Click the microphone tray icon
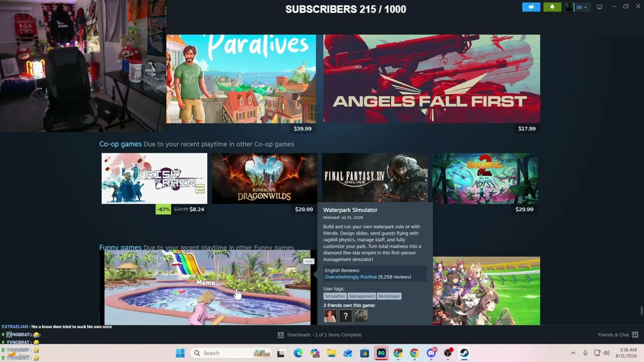This screenshot has width=644, height=362. tap(585, 353)
